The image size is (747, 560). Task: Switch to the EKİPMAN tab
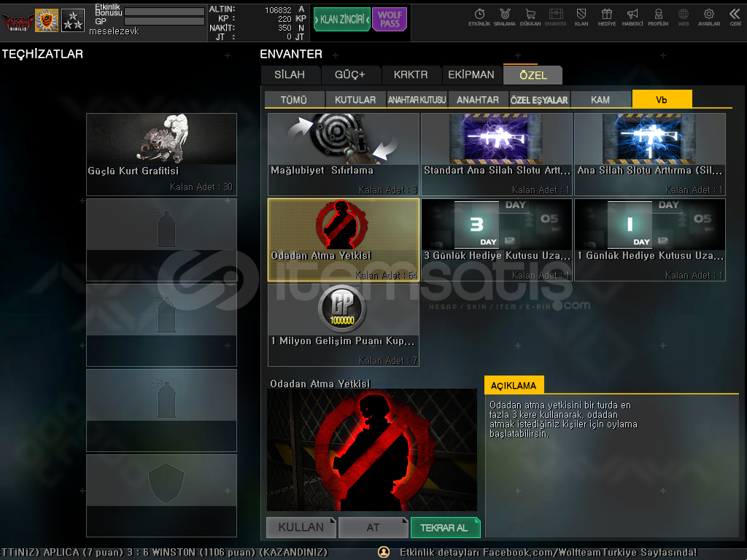471,75
